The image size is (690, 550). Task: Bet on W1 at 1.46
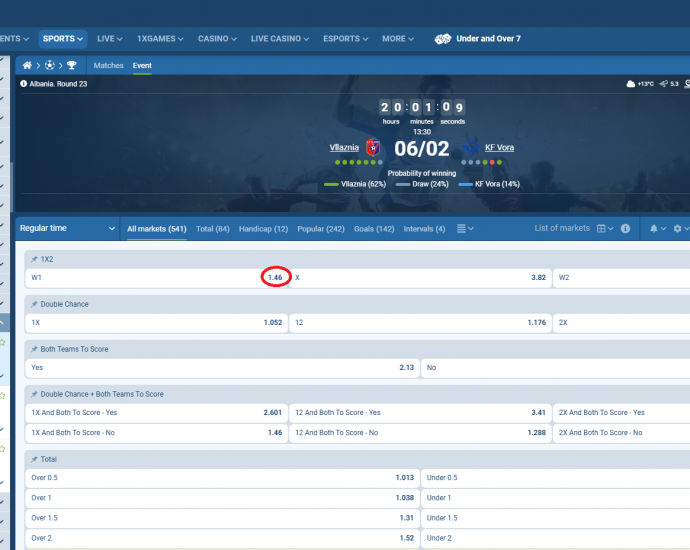point(157,278)
